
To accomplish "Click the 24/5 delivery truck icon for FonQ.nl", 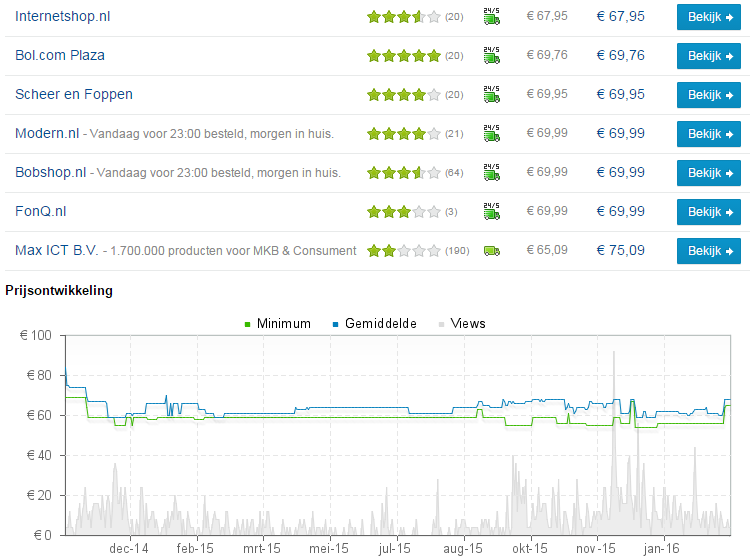I will [492, 211].
